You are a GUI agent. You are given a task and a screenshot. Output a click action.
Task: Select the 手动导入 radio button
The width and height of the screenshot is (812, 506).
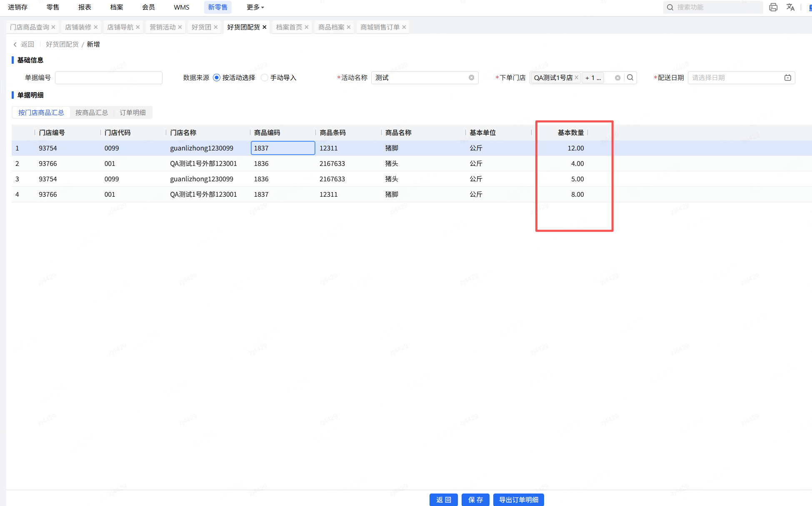click(265, 78)
